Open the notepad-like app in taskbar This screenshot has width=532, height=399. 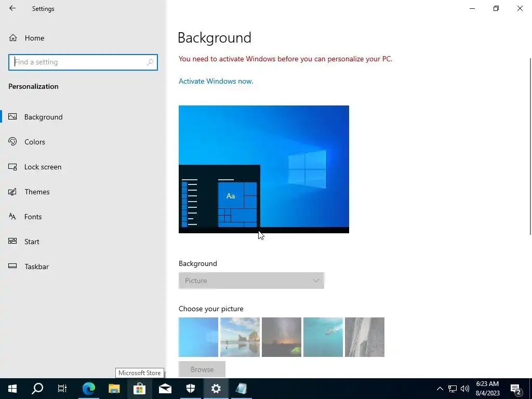click(241, 389)
